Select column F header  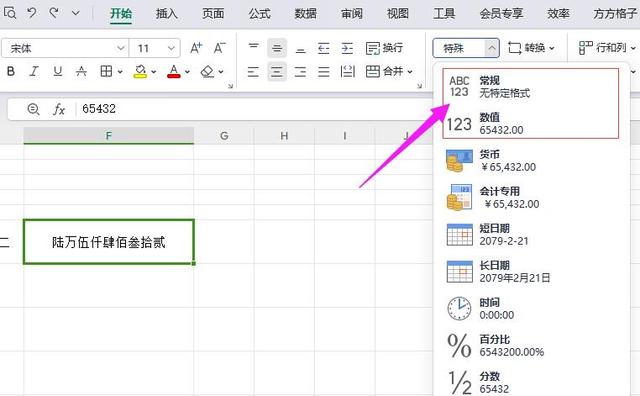tap(109, 136)
